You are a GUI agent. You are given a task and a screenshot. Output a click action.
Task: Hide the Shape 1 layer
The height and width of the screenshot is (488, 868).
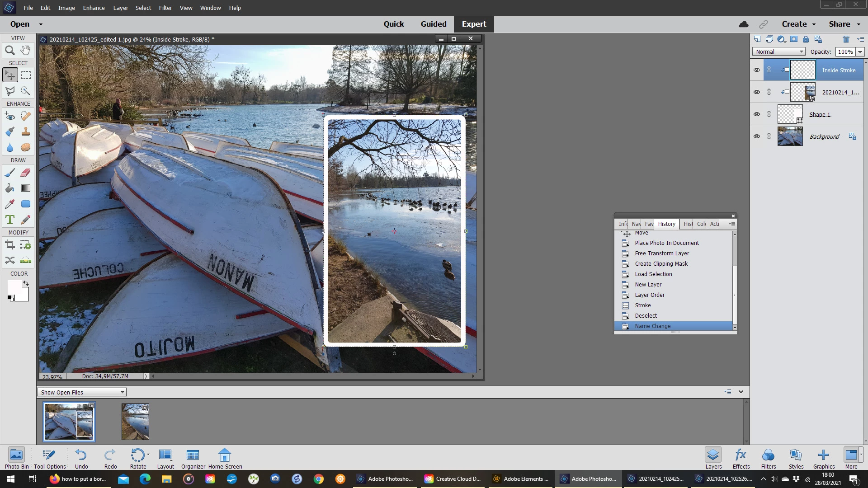point(756,114)
